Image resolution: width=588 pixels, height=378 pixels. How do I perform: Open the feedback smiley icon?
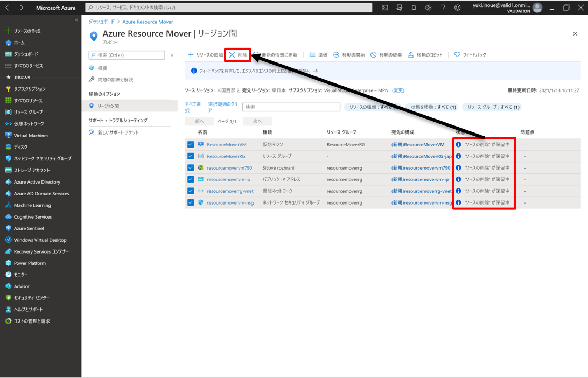[458, 8]
